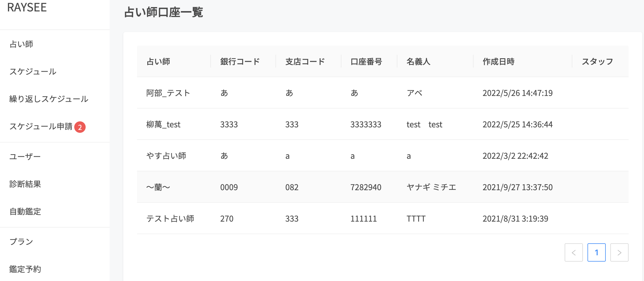
Task: Click the red badge showing 2
Action: pos(80,127)
